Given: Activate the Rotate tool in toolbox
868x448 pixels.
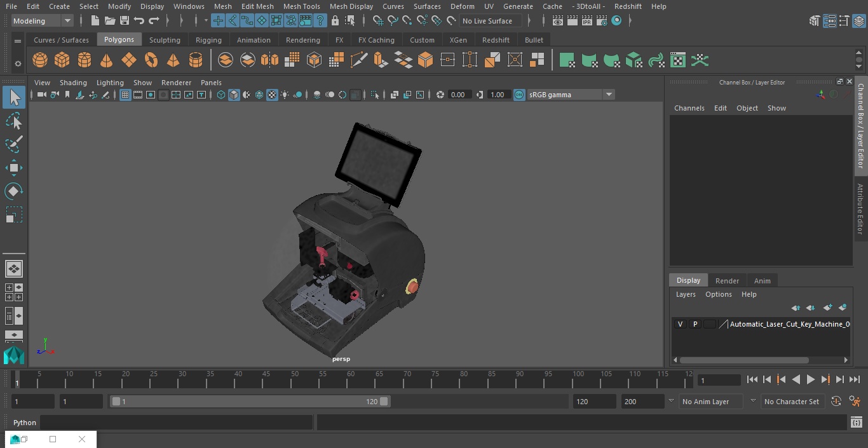Looking at the screenshot, I should tap(14, 191).
